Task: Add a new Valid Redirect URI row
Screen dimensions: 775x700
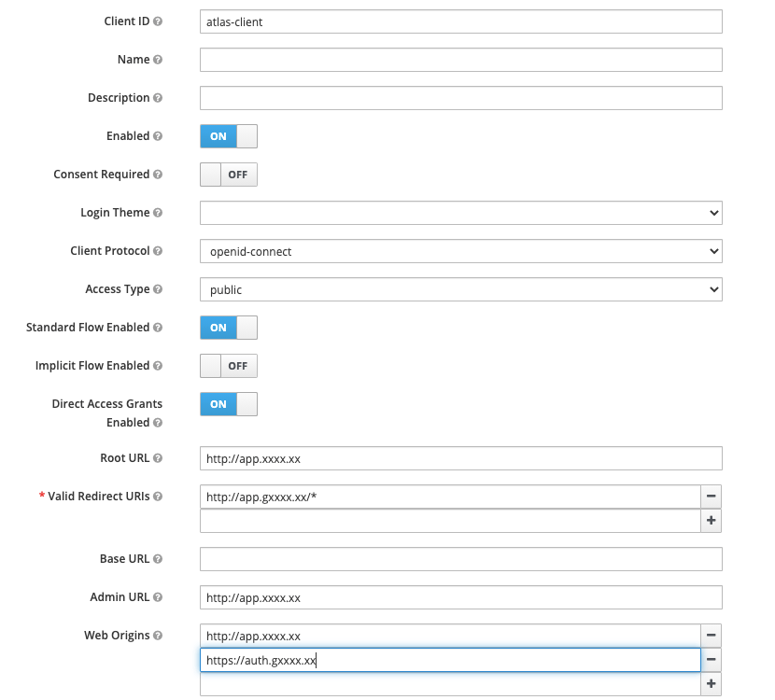Action: point(711,520)
